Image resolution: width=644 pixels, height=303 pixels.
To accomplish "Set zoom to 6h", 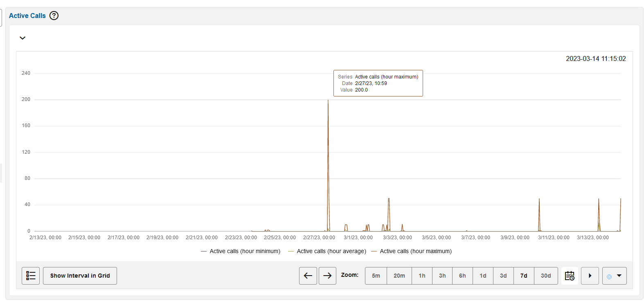I will [x=462, y=276].
